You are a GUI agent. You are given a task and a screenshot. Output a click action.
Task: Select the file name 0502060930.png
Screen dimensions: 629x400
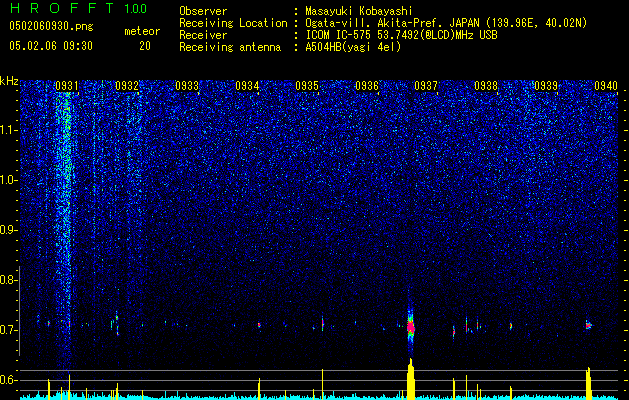pos(51,26)
